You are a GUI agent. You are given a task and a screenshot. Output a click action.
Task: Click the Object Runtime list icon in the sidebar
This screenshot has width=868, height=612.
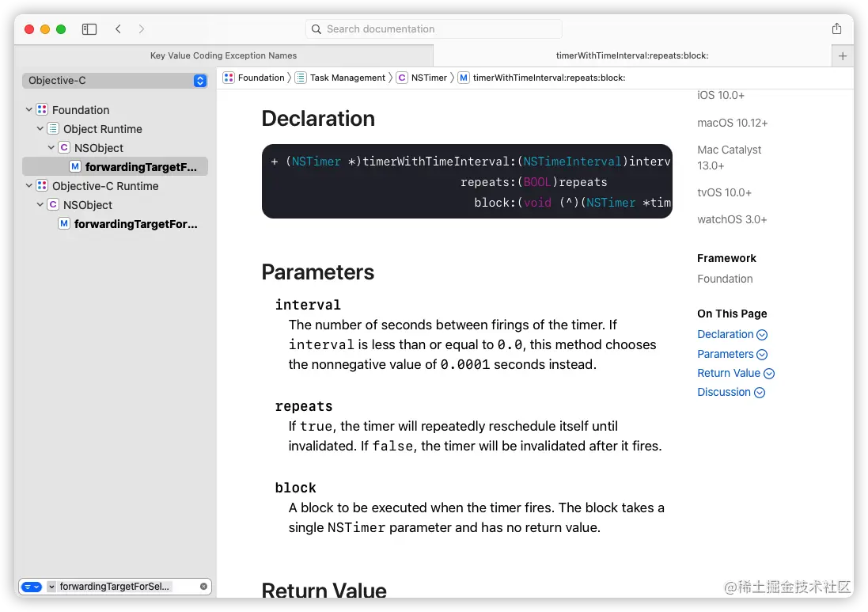pyautogui.click(x=53, y=129)
